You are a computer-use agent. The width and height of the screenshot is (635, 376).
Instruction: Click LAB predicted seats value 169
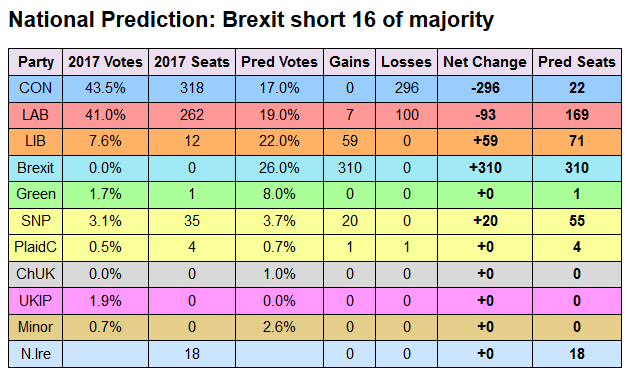[x=577, y=115]
